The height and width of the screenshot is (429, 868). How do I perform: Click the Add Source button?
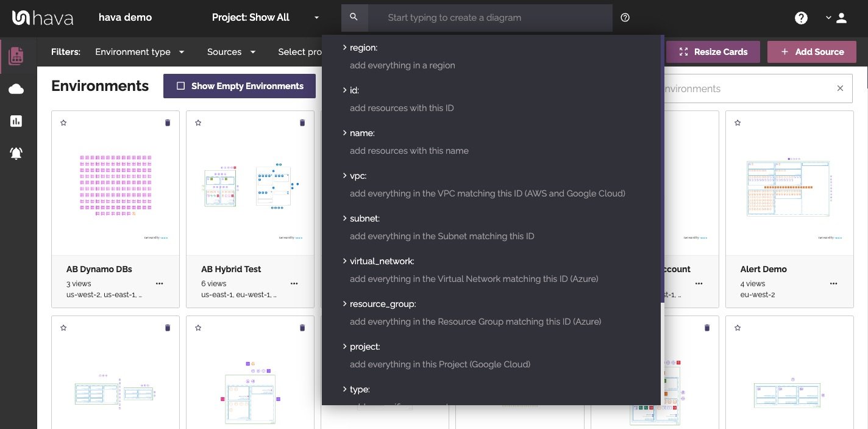(811, 52)
